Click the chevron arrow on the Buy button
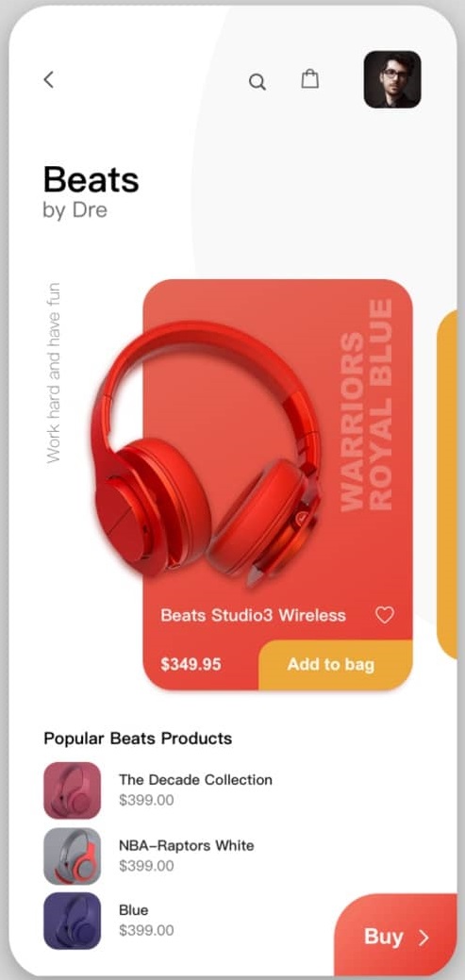Image resolution: width=465 pixels, height=980 pixels. pos(424,937)
